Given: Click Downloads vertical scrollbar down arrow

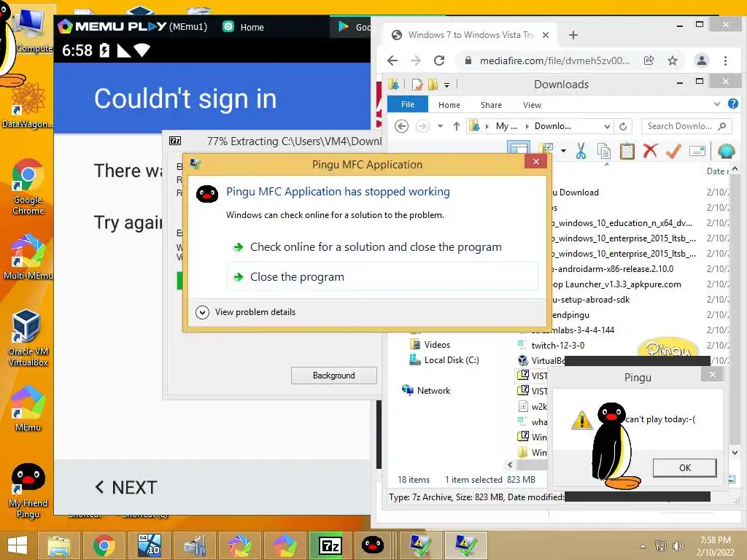Looking at the screenshot, I should [x=735, y=452].
